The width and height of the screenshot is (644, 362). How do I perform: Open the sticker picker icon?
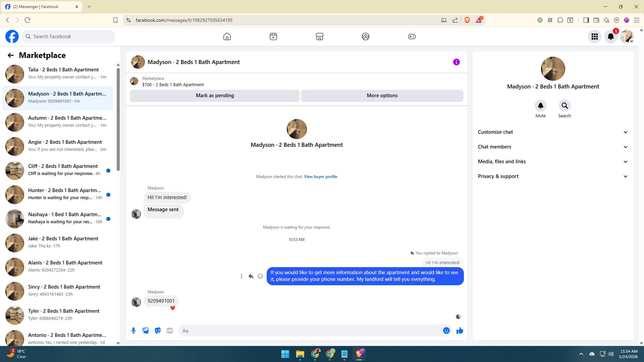tap(158, 330)
